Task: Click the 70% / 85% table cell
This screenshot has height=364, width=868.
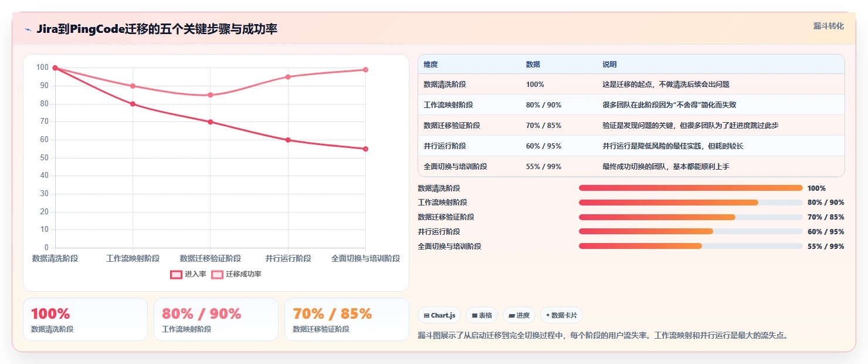Action: (x=544, y=126)
